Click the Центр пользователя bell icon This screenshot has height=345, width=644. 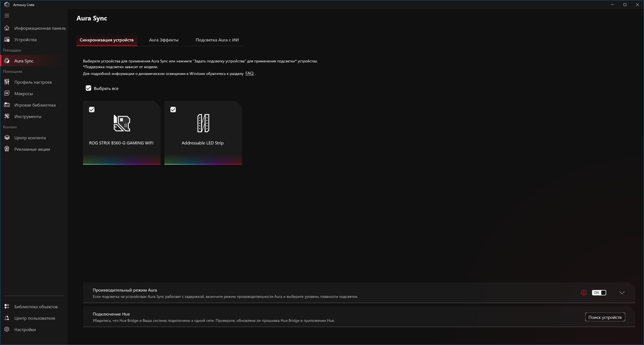[x=7, y=318]
